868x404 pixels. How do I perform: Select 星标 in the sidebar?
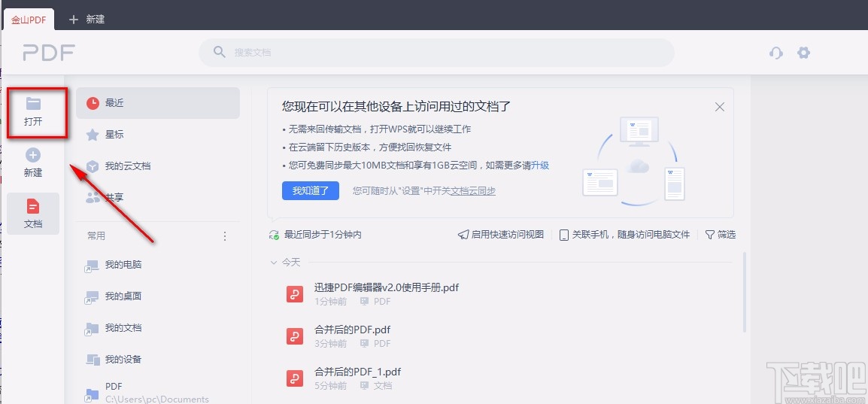[x=158, y=135]
